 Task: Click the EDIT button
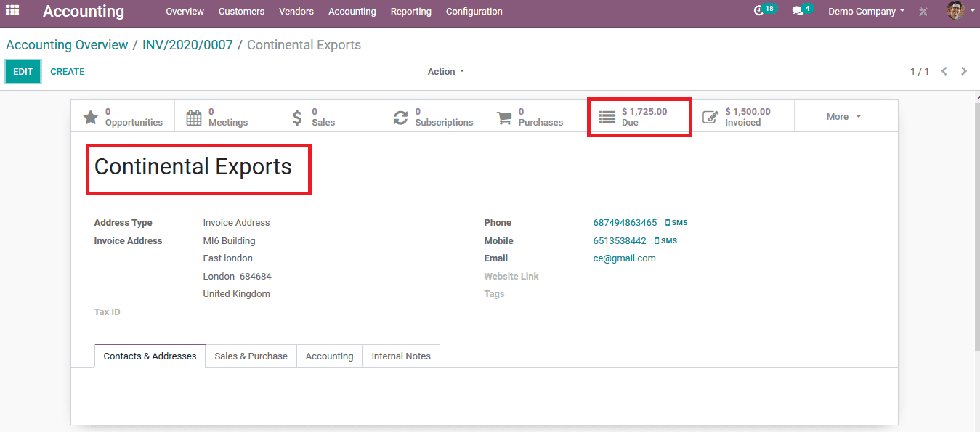[x=23, y=71]
